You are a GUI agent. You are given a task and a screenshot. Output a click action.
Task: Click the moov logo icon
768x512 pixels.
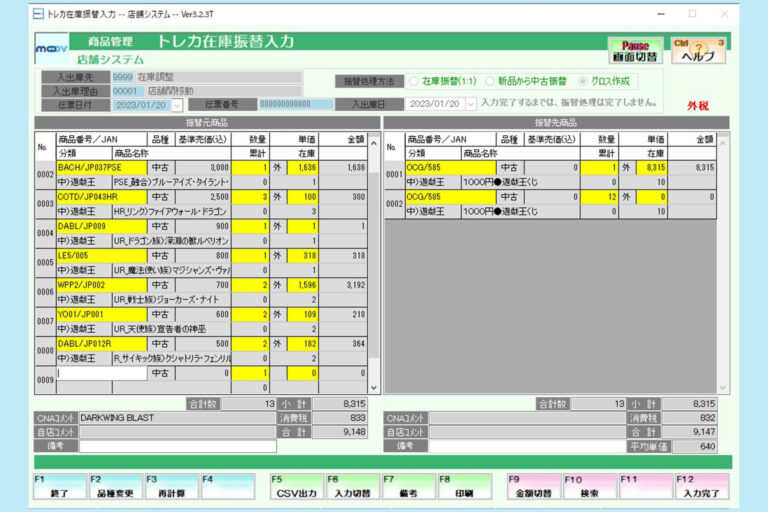(51, 49)
